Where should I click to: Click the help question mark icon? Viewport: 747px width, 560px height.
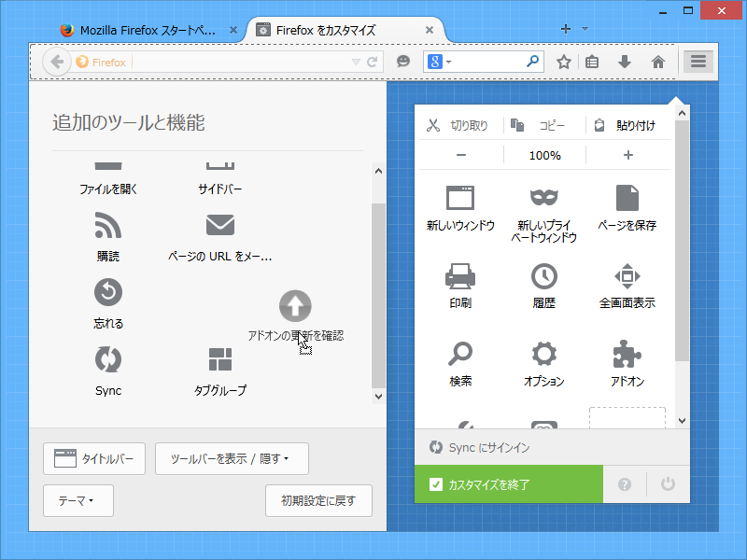625,484
